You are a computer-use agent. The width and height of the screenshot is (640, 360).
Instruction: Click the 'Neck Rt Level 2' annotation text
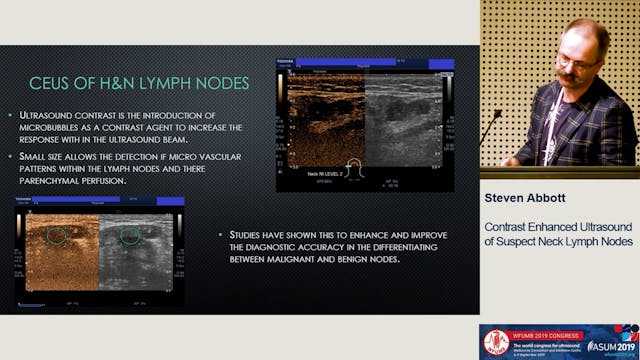pyautogui.click(x=325, y=174)
